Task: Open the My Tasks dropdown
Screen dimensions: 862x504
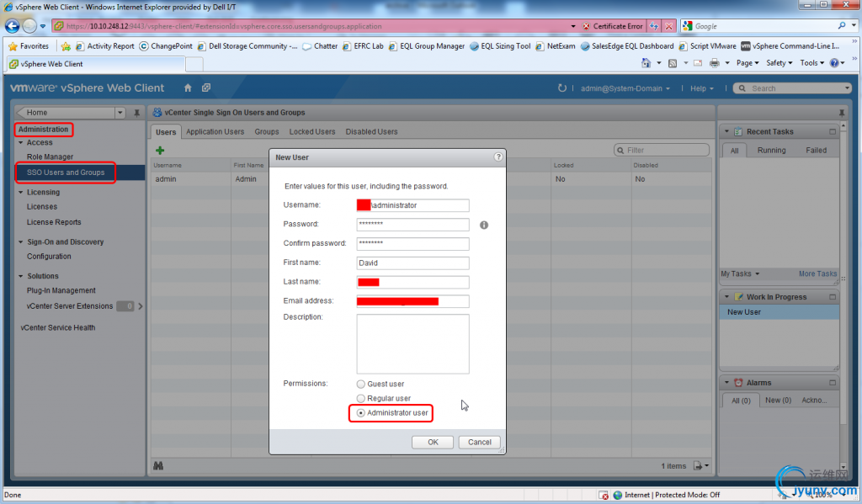Action: click(740, 273)
